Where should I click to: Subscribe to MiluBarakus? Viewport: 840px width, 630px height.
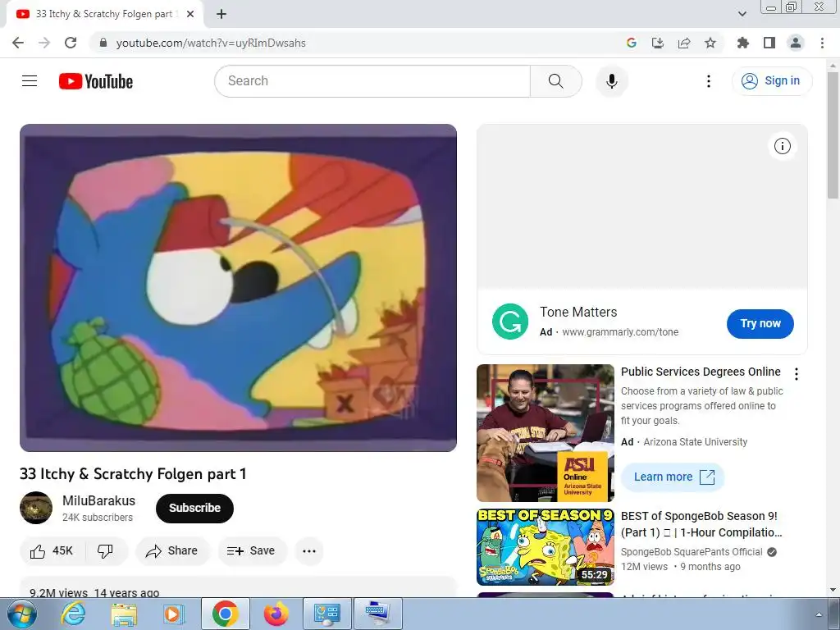194,508
